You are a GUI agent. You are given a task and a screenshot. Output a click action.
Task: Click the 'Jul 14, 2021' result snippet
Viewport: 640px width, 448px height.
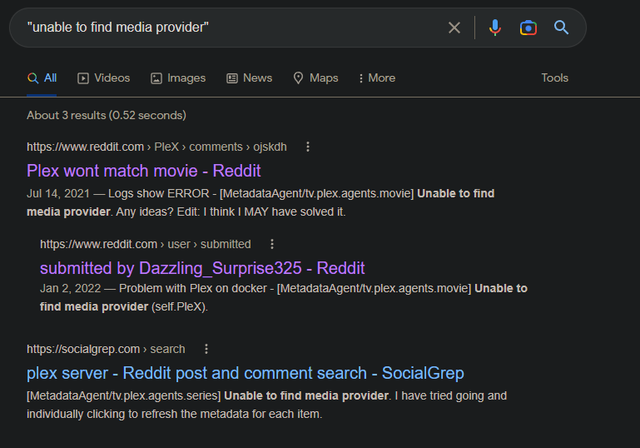click(x=260, y=202)
